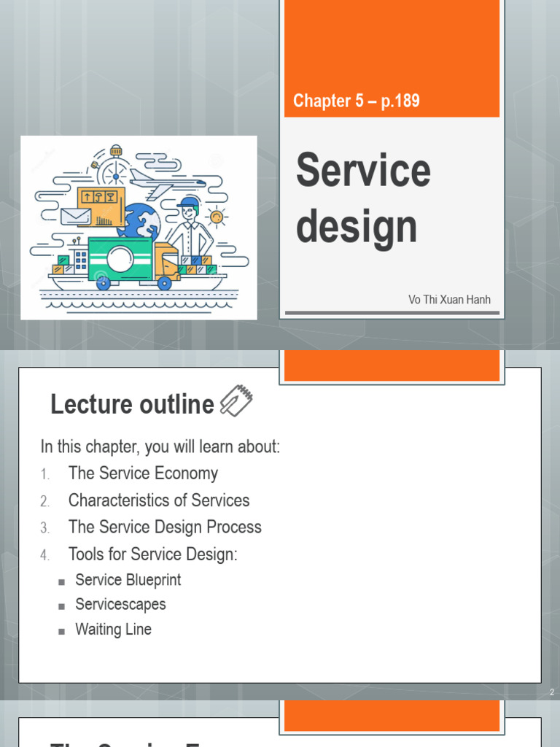The image size is (560, 747).
Task: Select the list item 'Characteristics of Services'
Action: [x=159, y=500]
